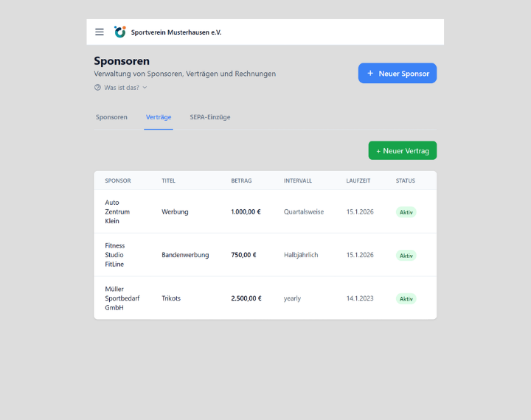
Task: Click plus icon in Neuer Sponsor button
Action: (370, 74)
